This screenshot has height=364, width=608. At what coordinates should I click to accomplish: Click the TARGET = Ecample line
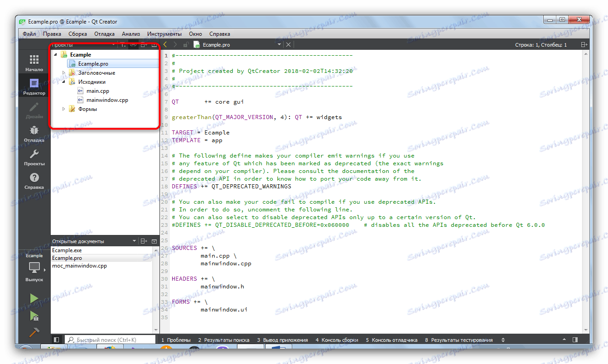[x=200, y=133]
